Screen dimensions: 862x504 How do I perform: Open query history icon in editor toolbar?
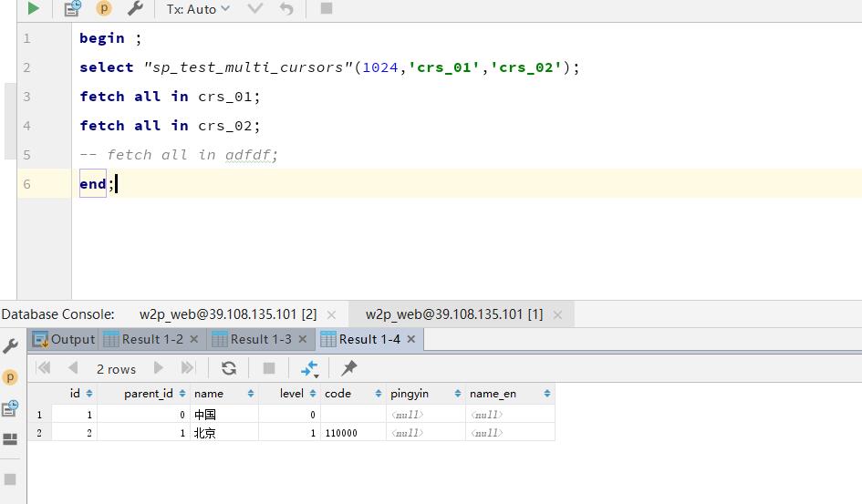(x=72, y=8)
